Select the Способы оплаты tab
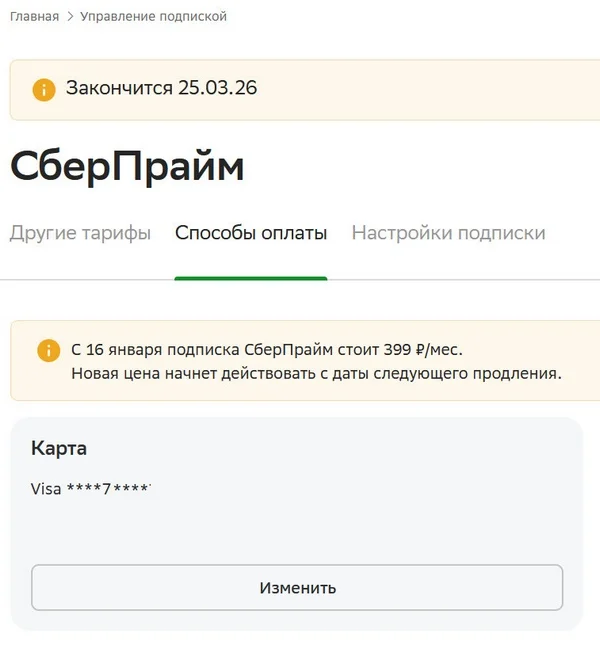The image size is (600, 649). [x=251, y=233]
